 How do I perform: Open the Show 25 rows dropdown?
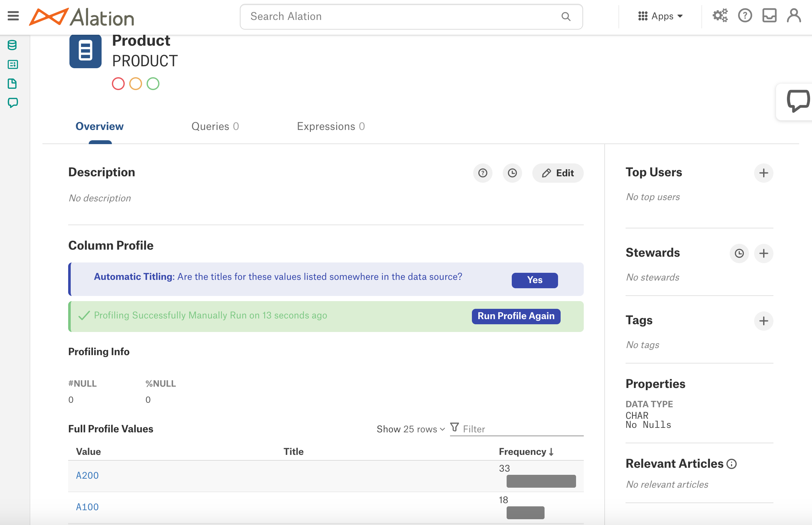pos(411,429)
